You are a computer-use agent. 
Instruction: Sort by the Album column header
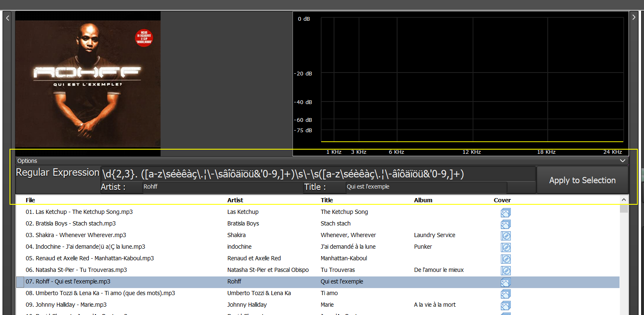point(423,200)
